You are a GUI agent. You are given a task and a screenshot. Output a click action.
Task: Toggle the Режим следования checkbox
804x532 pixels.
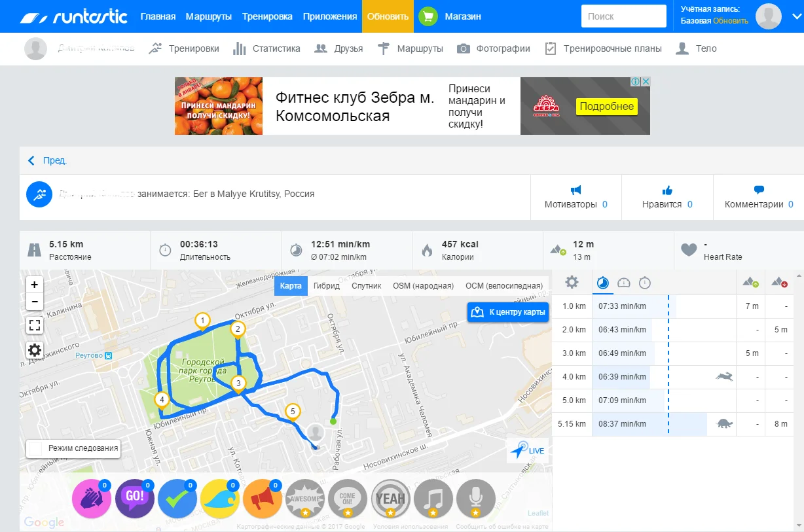pyautogui.click(x=35, y=448)
